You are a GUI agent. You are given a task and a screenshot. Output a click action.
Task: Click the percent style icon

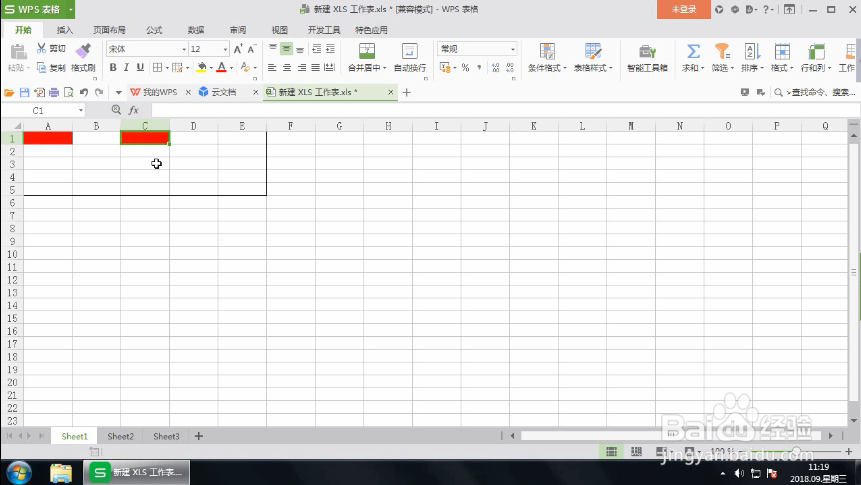click(465, 68)
